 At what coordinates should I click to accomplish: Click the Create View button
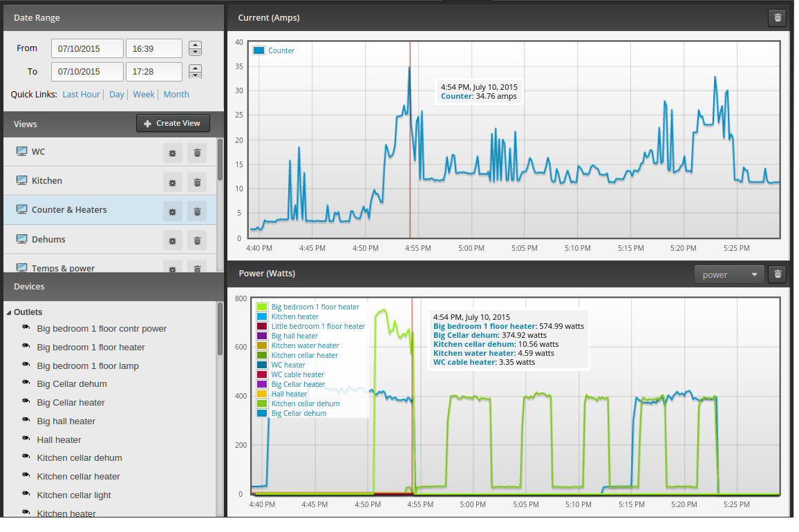click(173, 123)
